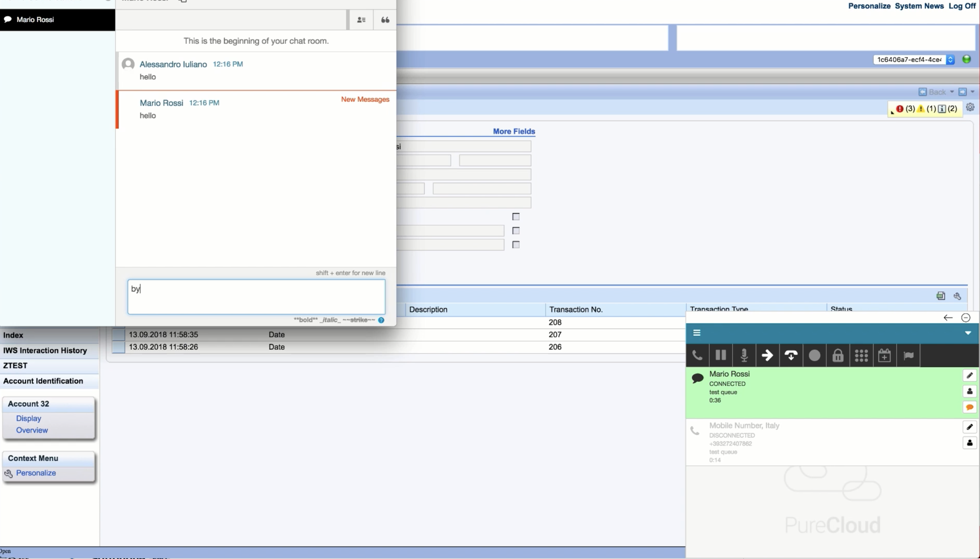This screenshot has width=980, height=559.
Task: Open the dialpad
Action: tap(862, 355)
